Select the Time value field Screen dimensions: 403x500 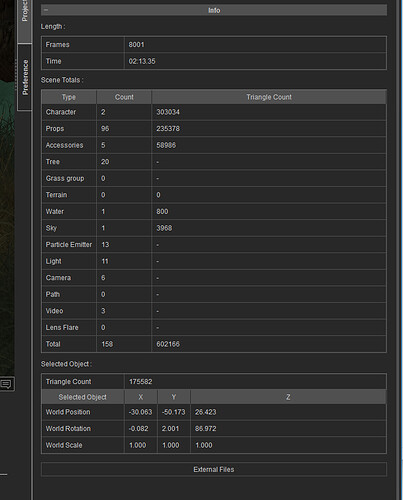255,61
